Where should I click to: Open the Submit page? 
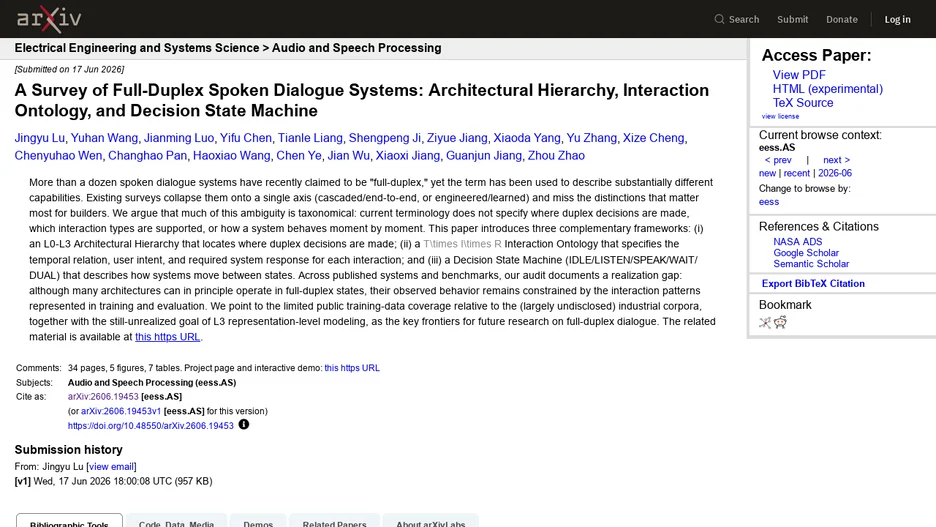coord(793,19)
